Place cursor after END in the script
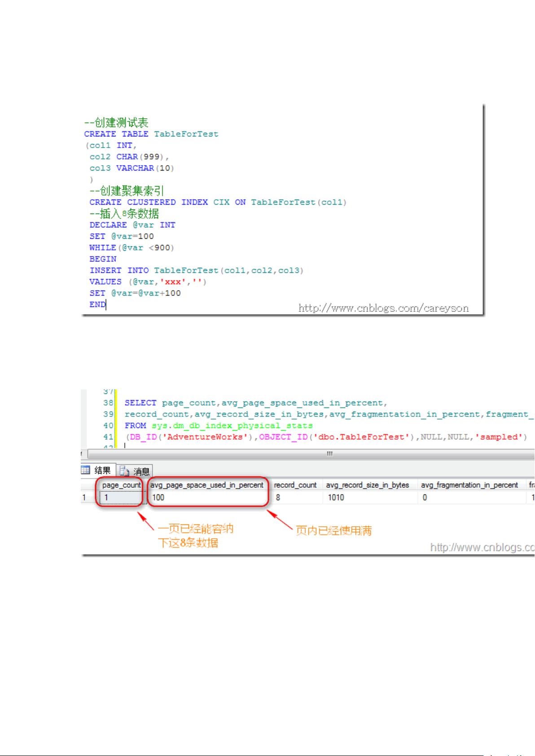The height and width of the screenshot is (756, 535). click(x=106, y=305)
